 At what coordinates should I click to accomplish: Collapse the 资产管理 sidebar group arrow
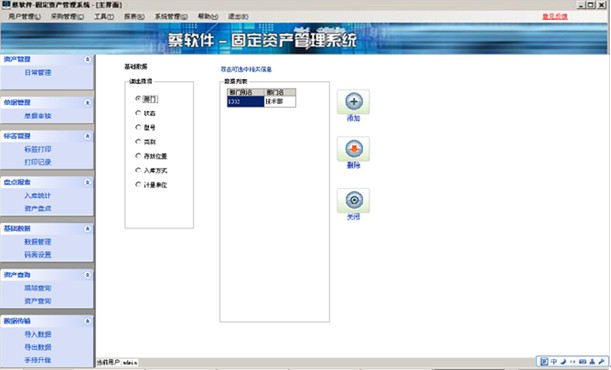pos(87,59)
